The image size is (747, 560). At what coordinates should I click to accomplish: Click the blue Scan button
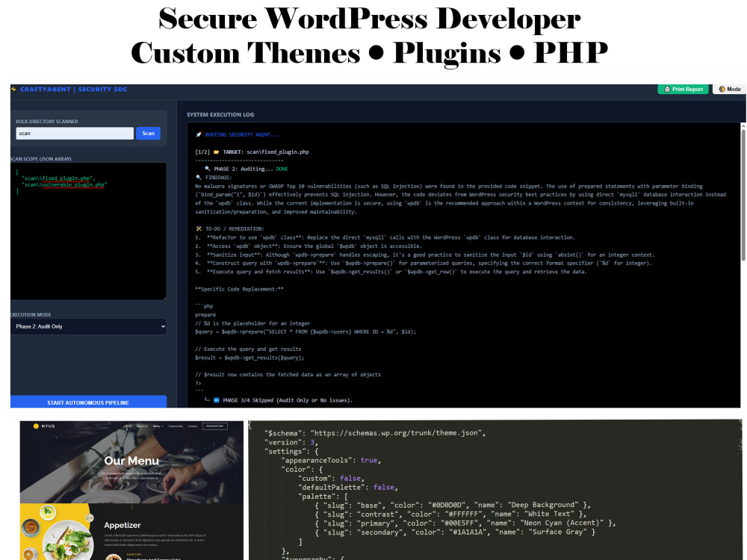coord(148,134)
